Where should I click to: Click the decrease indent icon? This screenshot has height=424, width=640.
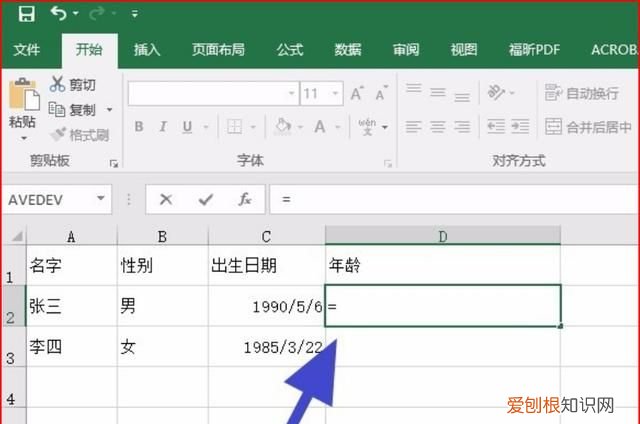[x=496, y=127]
